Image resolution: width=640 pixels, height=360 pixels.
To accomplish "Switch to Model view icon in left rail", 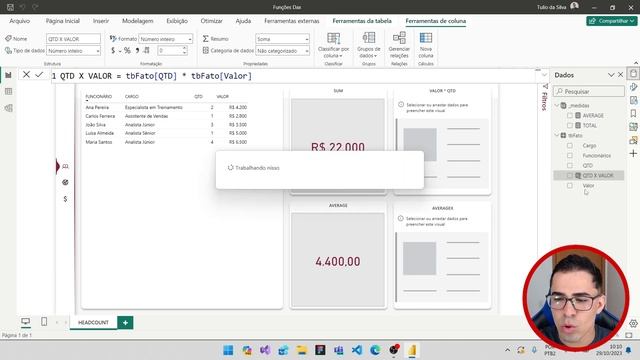I will tap(9, 108).
